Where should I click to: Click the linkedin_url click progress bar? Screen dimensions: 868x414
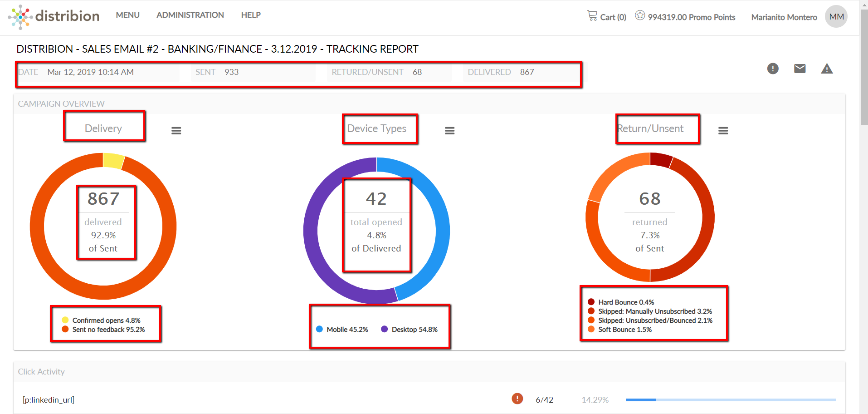pyautogui.click(x=731, y=400)
